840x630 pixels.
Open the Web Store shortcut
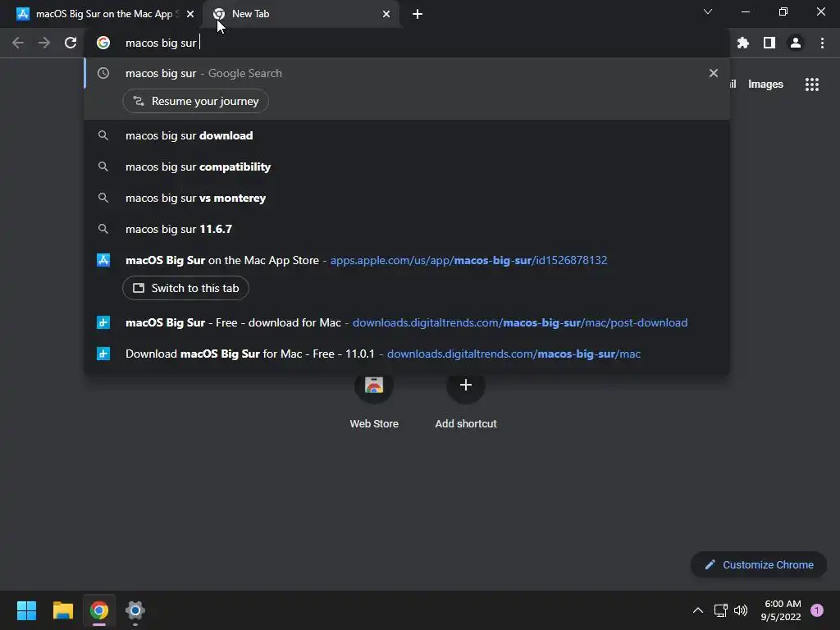pos(374,400)
